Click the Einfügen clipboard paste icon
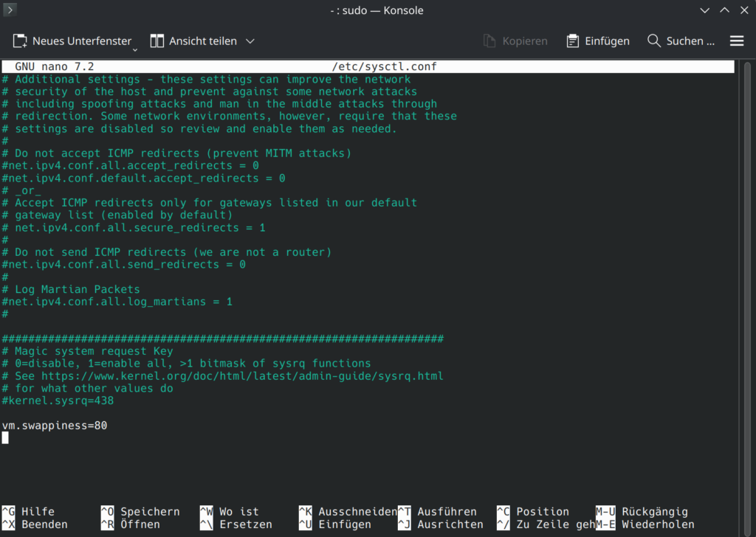Image resolution: width=756 pixels, height=537 pixels. coord(573,41)
